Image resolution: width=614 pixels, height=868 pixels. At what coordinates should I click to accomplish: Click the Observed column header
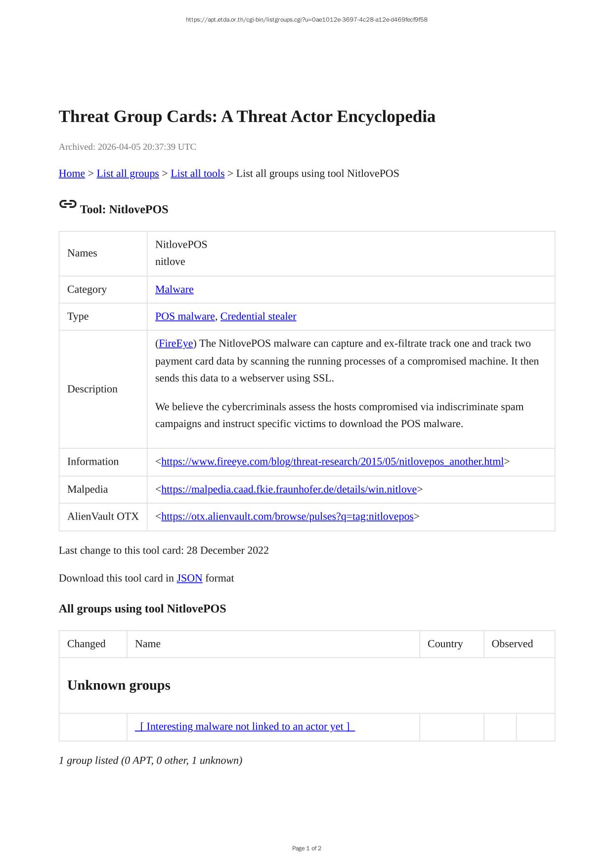pyautogui.click(x=512, y=644)
